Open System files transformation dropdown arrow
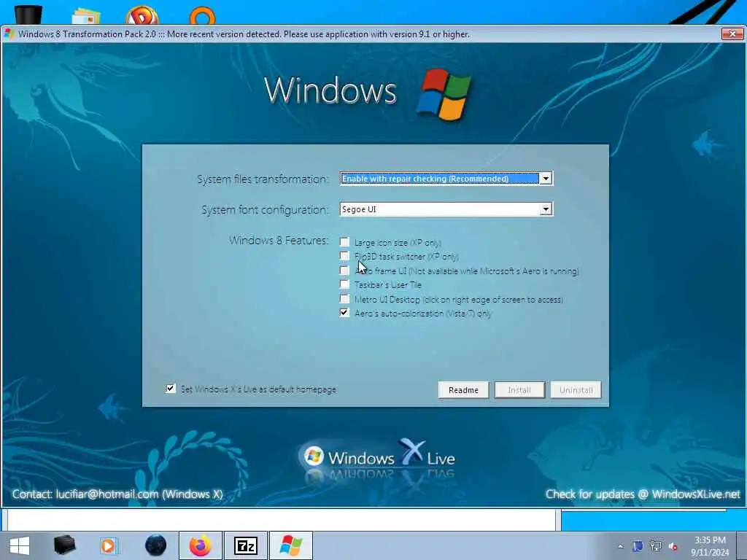The width and height of the screenshot is (747, 560). [x=546, y=179]
